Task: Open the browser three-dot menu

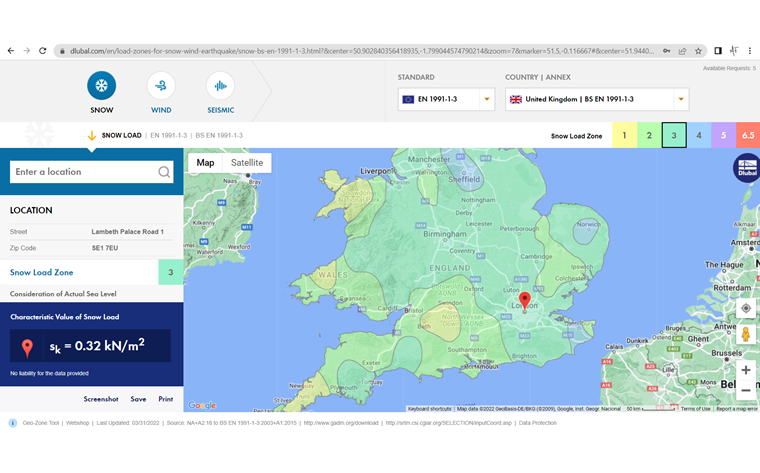Action: click(749, 50)
